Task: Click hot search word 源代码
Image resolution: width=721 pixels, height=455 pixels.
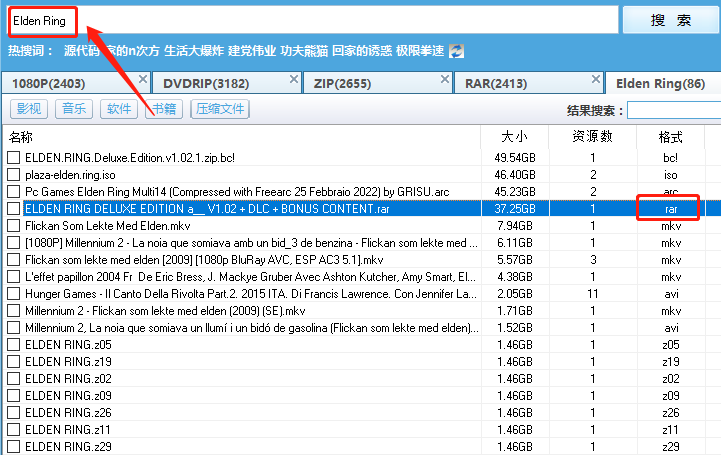Action: pos(81,51)
